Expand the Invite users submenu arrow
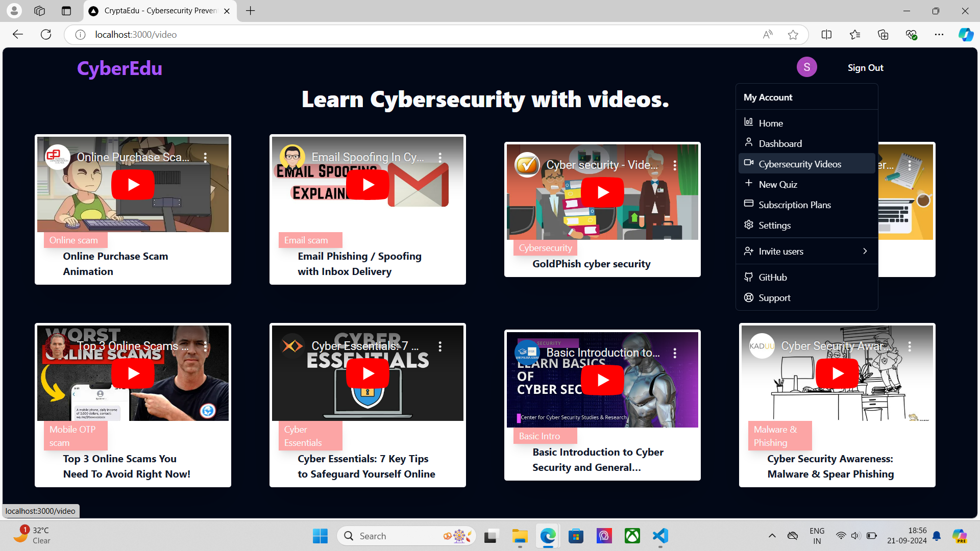Screen dimensions: 980x551 (865, 251)
